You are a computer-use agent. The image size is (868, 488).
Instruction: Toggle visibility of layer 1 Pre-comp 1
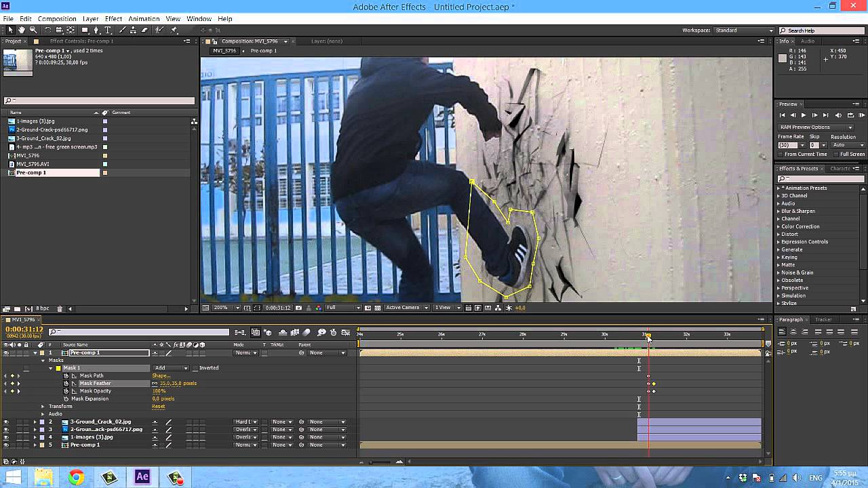pyautogui.click(x=6, y=353)
